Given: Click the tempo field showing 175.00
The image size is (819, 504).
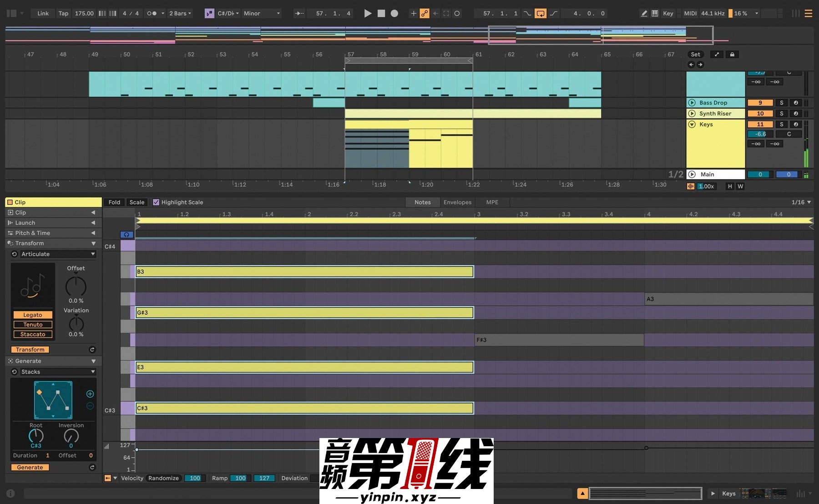Looking at the screenshot, I should coord(84,13).
